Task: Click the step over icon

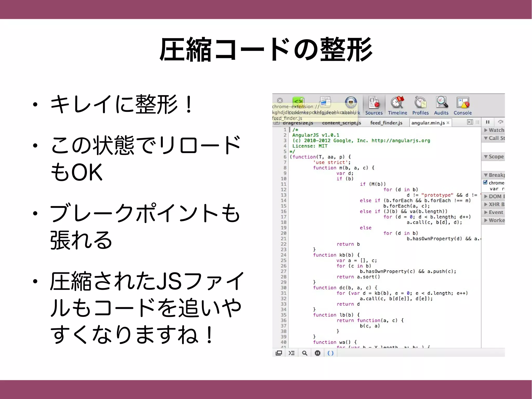Action: [501, 122]
